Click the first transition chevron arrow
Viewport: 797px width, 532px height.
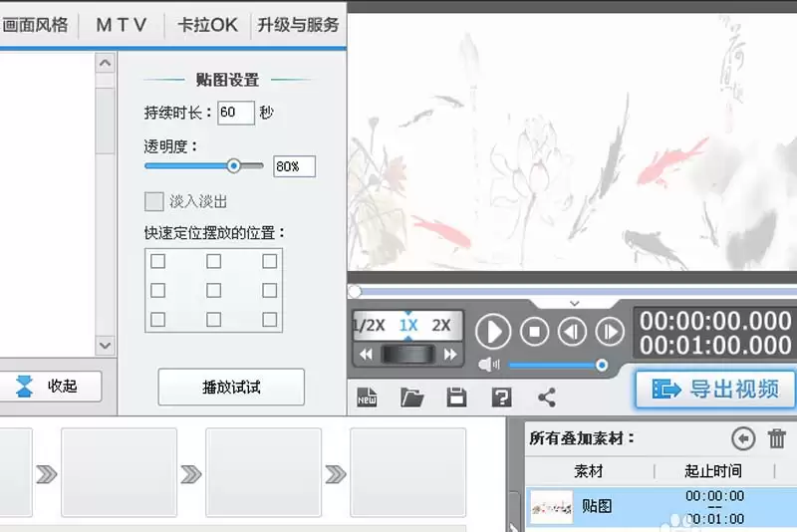pos(47,474)
